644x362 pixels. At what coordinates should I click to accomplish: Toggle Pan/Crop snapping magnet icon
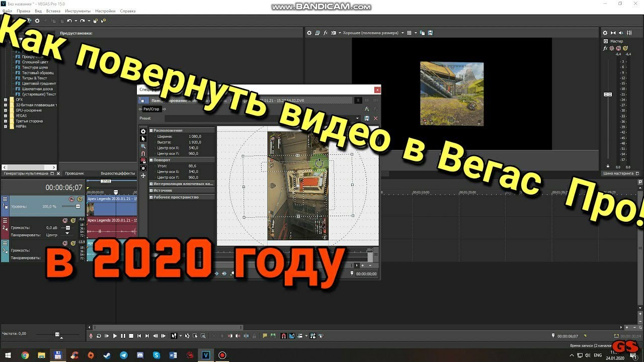143,154
